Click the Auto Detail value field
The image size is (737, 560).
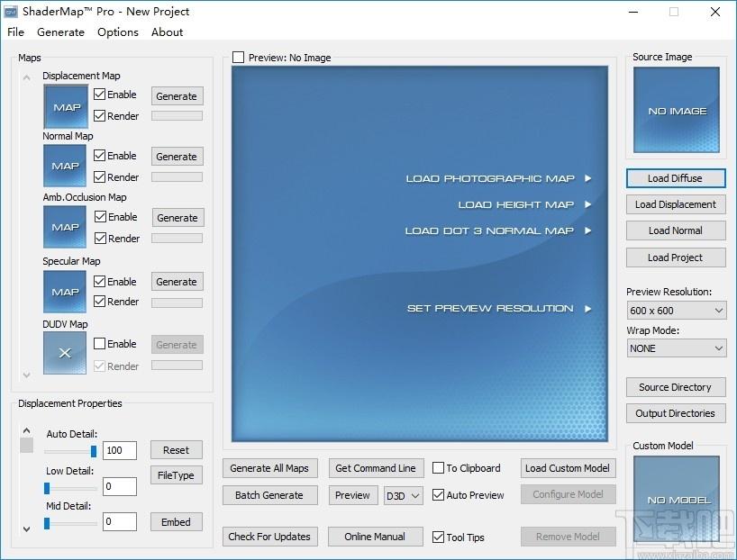(120, 450)
